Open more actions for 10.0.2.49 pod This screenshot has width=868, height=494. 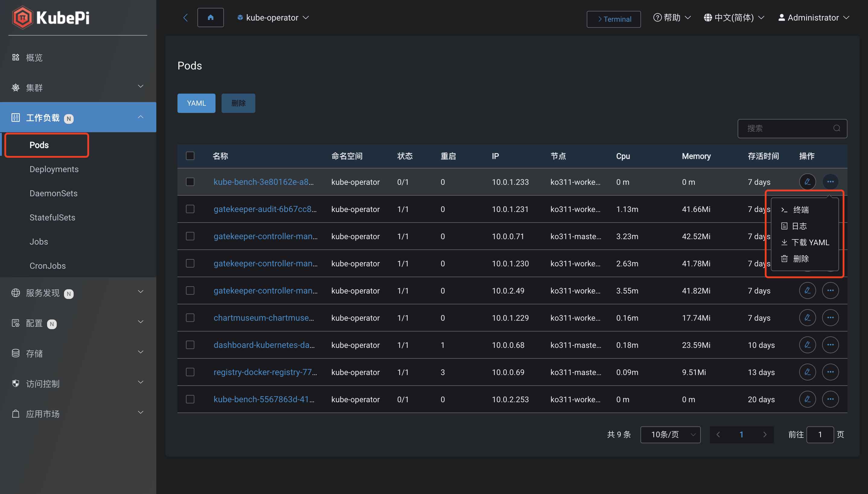tap(830, 290)
